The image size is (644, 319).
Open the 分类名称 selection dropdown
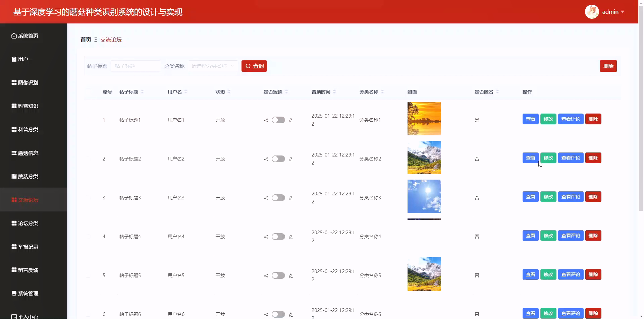[x=213, y=66]
